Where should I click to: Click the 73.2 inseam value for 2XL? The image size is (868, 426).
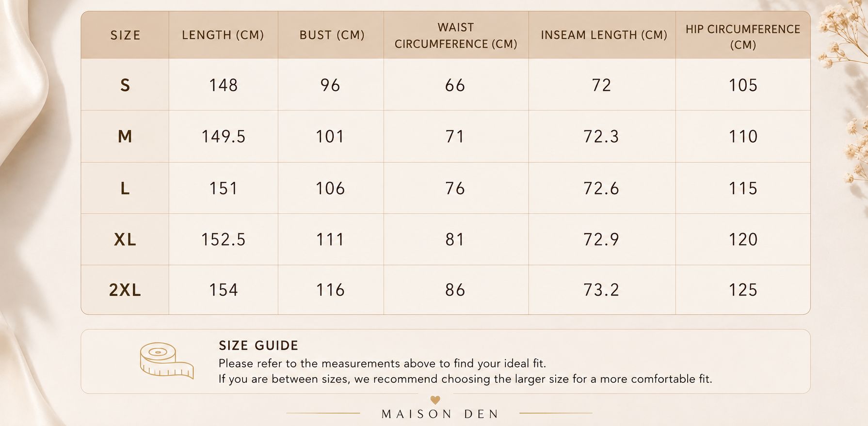[x=601, y=290]
